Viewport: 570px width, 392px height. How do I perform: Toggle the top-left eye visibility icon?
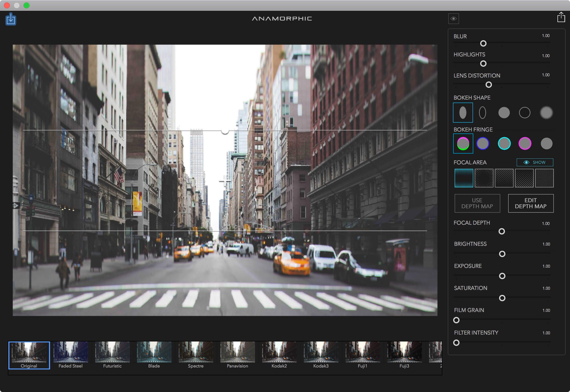(x=453, y=18)
